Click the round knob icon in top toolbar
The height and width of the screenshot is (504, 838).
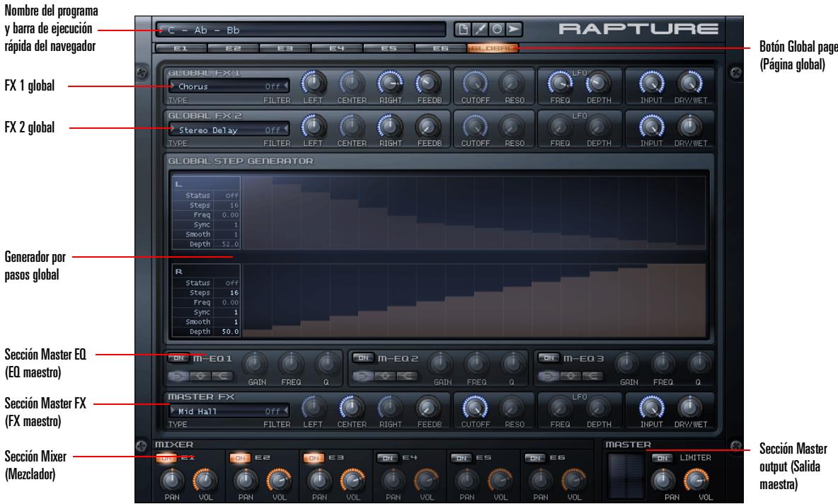click(497, 30)
